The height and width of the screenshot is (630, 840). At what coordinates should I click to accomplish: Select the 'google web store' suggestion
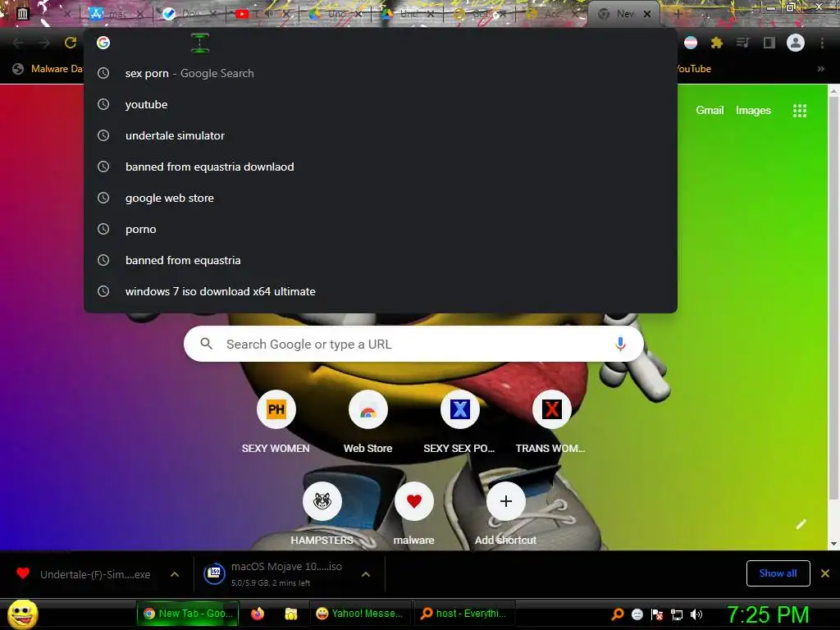381,198
